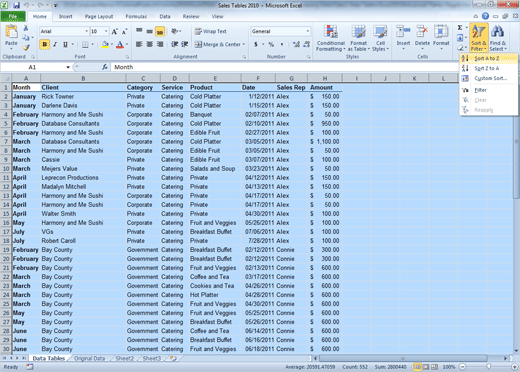Click the Help question mark icon
Image resolution: width=520 pixels, height=372 pixels.
pos(485,16)
